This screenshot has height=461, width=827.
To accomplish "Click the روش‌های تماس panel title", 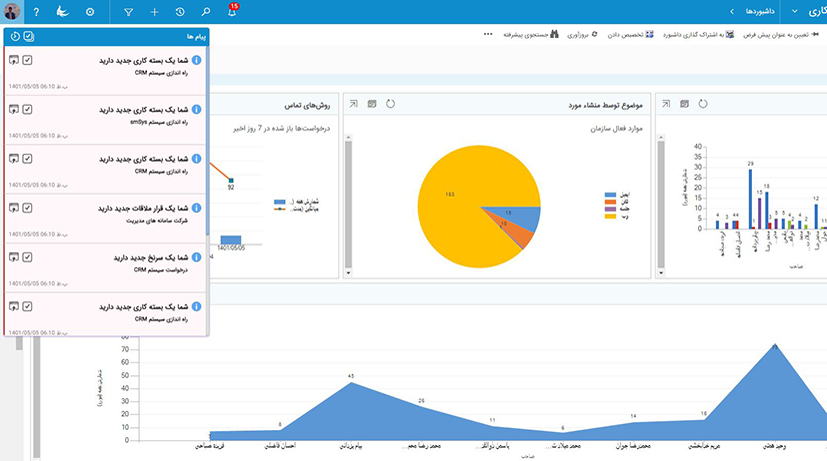I will (x=307, y=105).
